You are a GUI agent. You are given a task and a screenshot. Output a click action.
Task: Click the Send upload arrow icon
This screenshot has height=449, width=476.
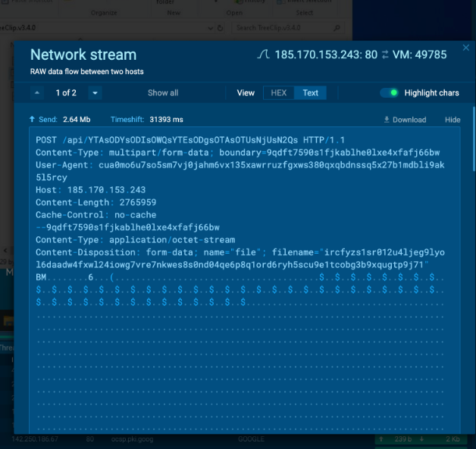[32, 120]
